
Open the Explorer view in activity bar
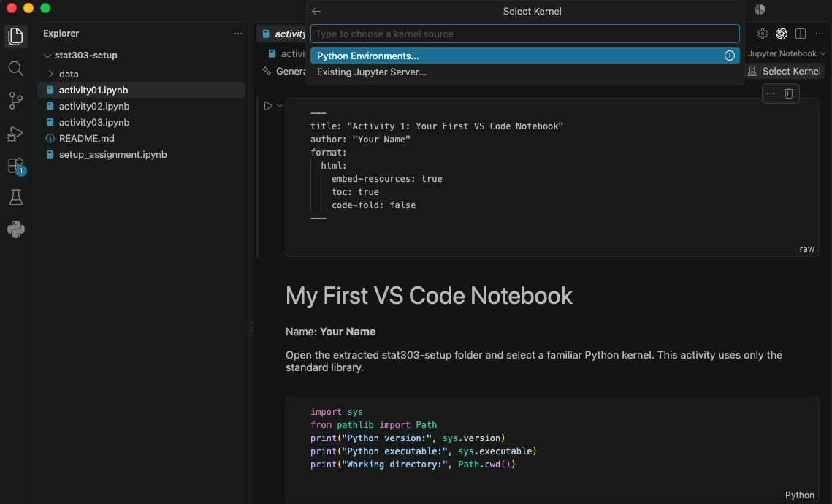coord(16,36)
